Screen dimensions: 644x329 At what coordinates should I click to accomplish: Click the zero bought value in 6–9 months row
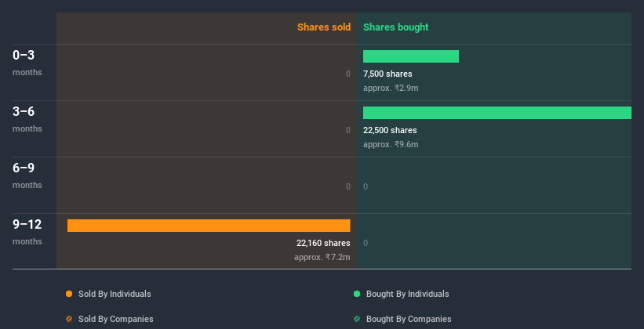click(366, 186)
